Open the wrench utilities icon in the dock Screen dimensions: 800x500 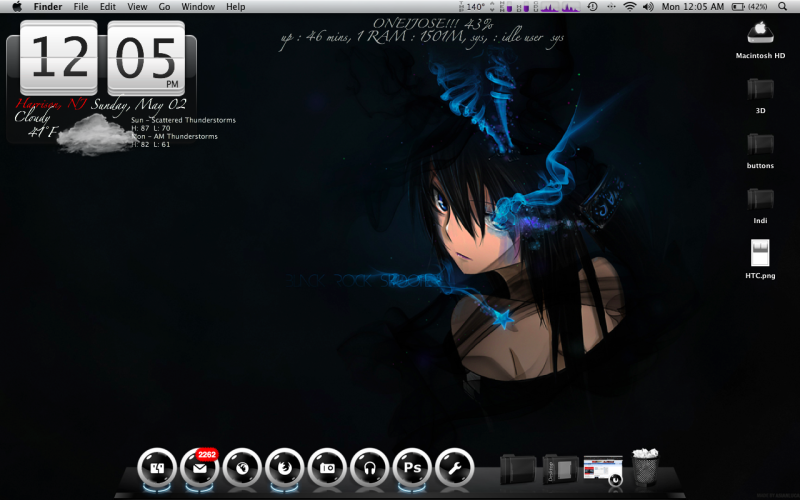point(455,468)
